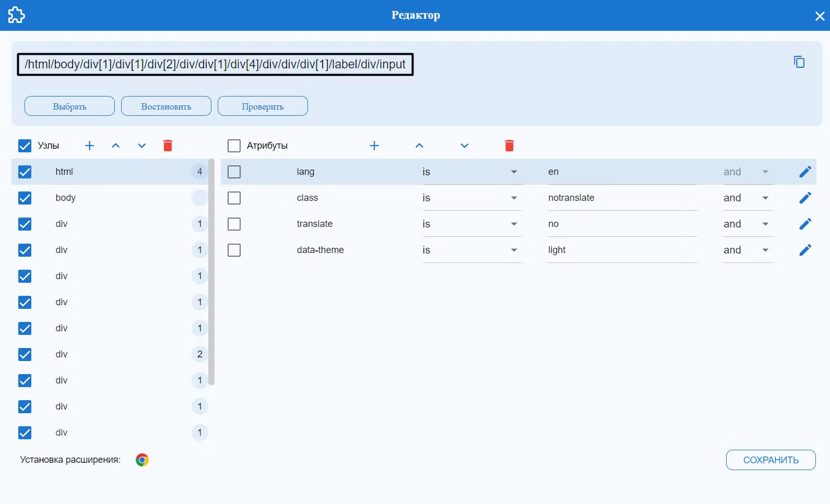
Task: Click the 'no' value of translate
Action: point(553,224)
